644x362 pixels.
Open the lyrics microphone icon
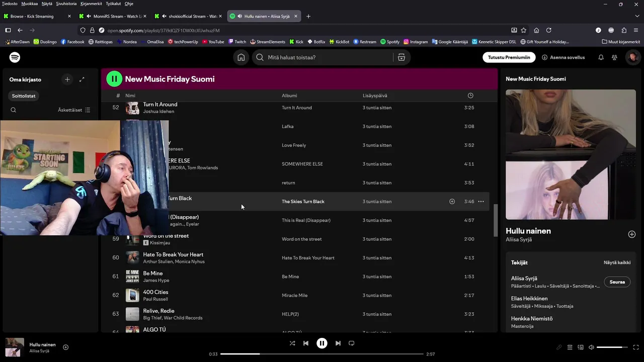(x=559, y=347)
